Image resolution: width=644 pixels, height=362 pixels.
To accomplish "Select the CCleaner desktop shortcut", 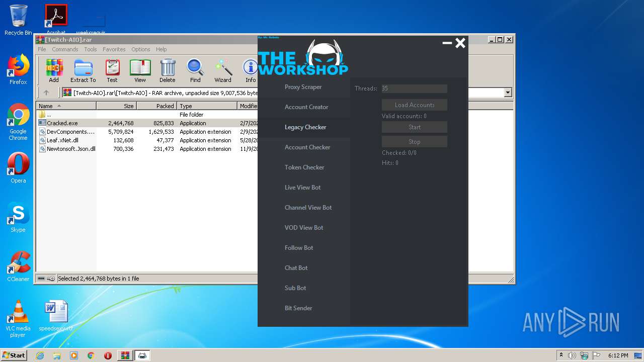I will pos(18,266).
